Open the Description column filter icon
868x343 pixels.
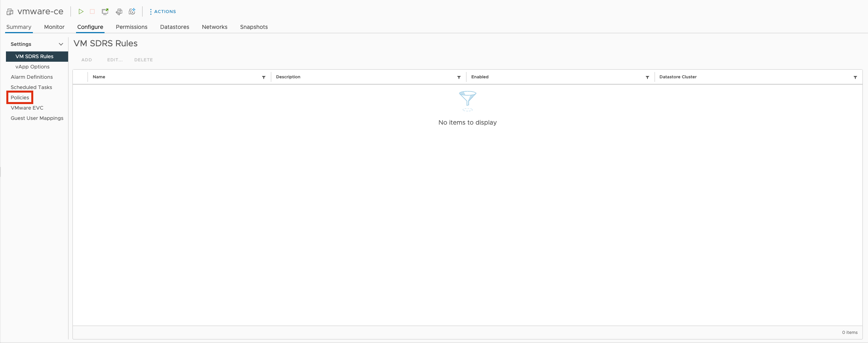click(459, 77)
